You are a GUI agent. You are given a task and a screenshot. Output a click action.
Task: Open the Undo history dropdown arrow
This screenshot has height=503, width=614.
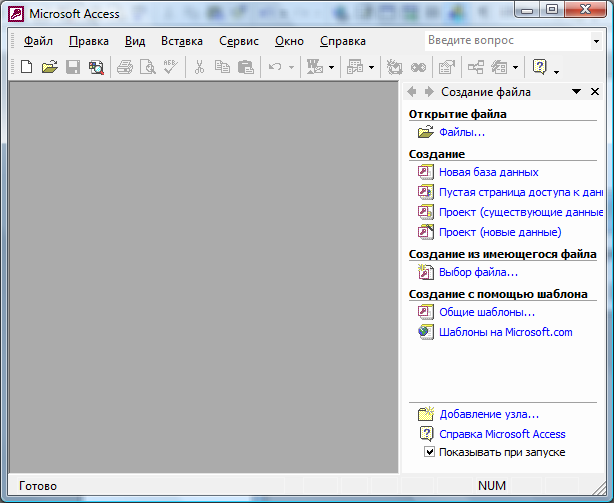tap(291, 67)
